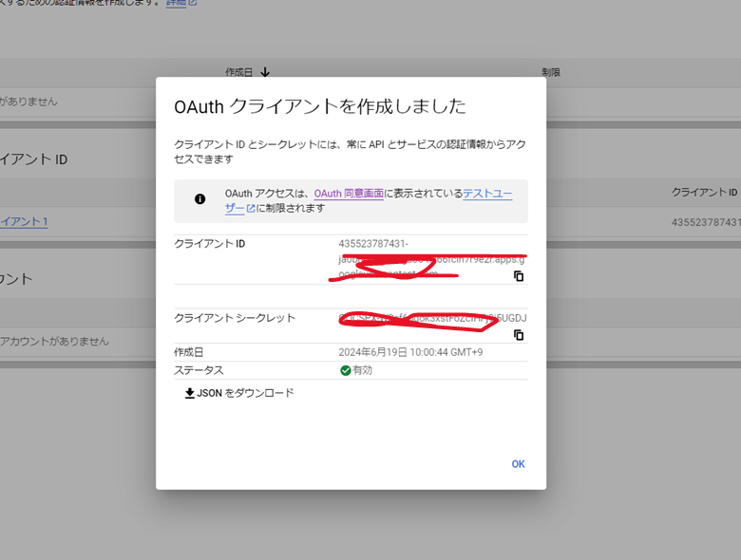This screenshot has height=560, width=741.
Task: Download the credentials via JSON をダウンロード
Action: point(239,393)
